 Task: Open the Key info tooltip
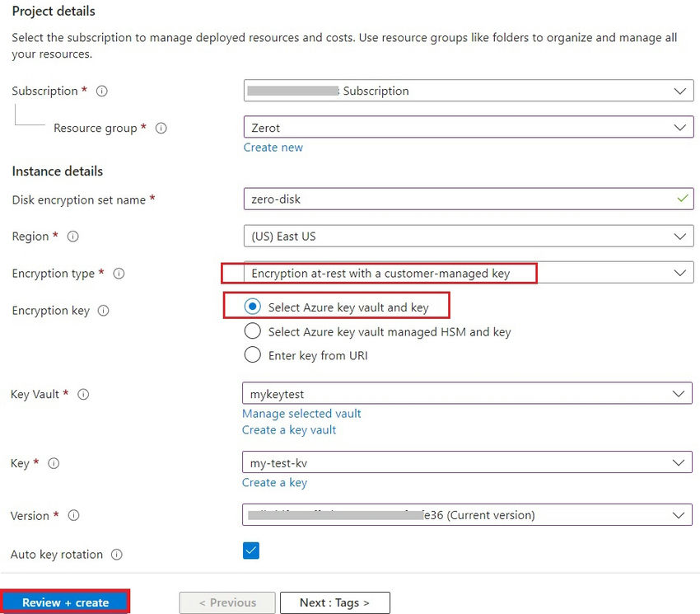[54, 463]
